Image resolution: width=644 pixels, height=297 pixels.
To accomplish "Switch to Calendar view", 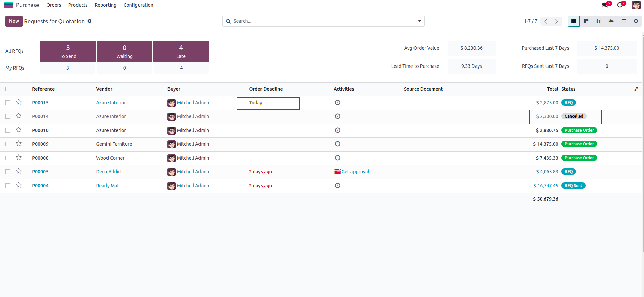I will (624, 21).
